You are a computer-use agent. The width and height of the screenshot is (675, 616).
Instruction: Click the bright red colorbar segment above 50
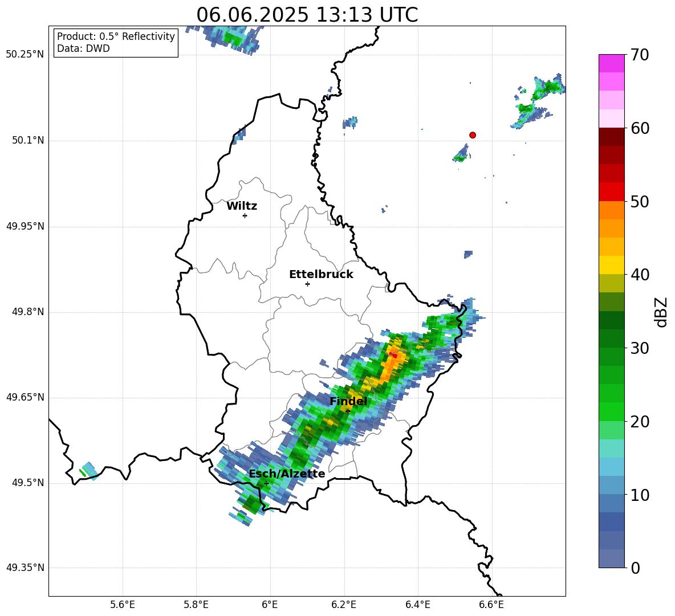coord(611,191)
